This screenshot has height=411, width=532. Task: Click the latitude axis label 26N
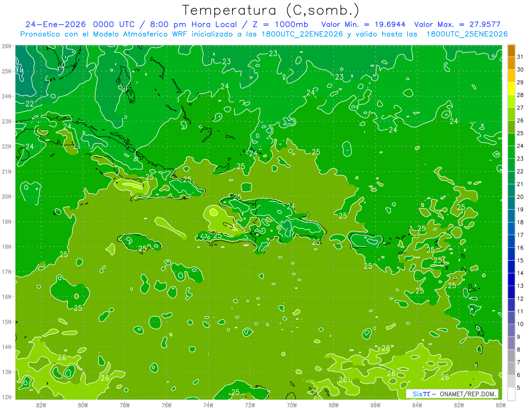(7, 46)
